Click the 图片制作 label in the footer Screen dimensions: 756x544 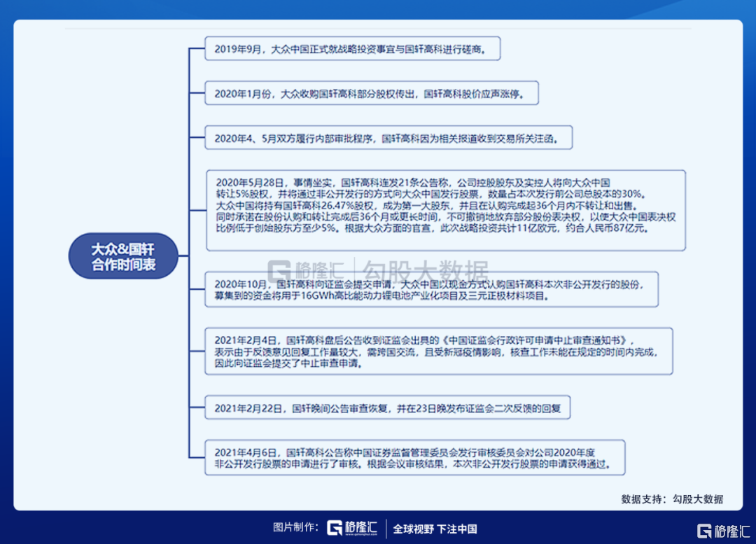(x=295, y=529)
